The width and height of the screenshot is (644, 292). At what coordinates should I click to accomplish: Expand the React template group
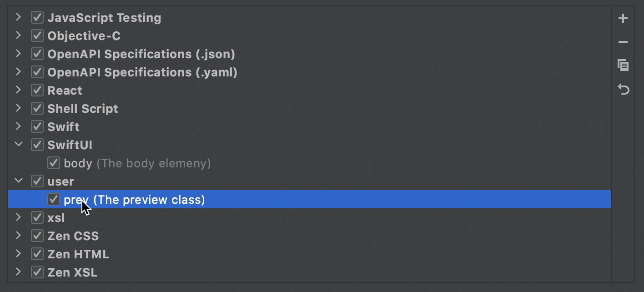click(18, 90)
